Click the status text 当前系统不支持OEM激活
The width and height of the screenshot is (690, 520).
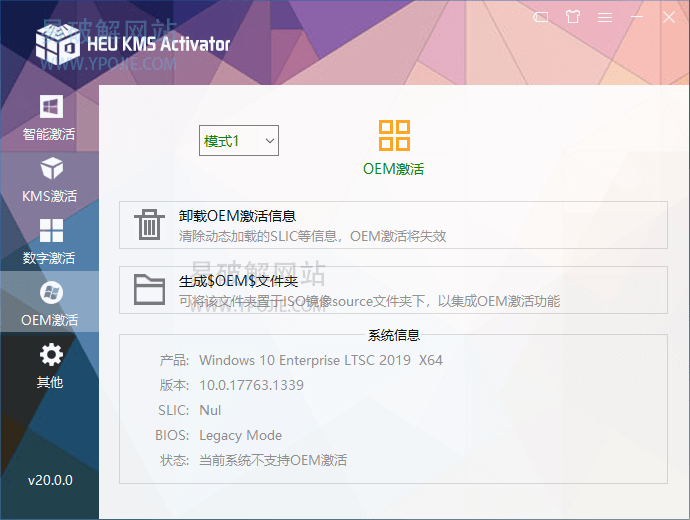point(273,460)
